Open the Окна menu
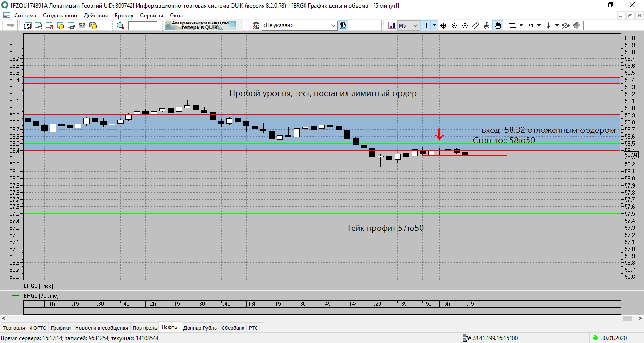The height and width of the screenshot is (343, 644). (176, 16)
